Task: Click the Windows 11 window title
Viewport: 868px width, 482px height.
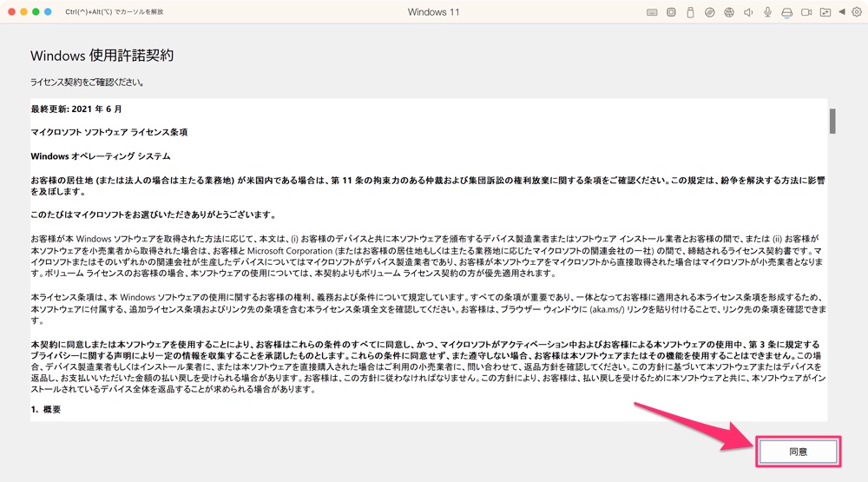Action: tap(433, 12)
